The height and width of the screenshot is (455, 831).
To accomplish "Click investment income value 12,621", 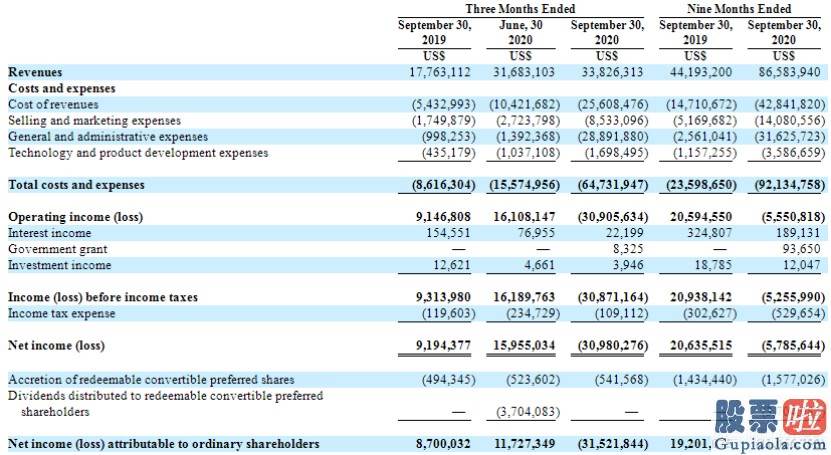I will 452,265.
